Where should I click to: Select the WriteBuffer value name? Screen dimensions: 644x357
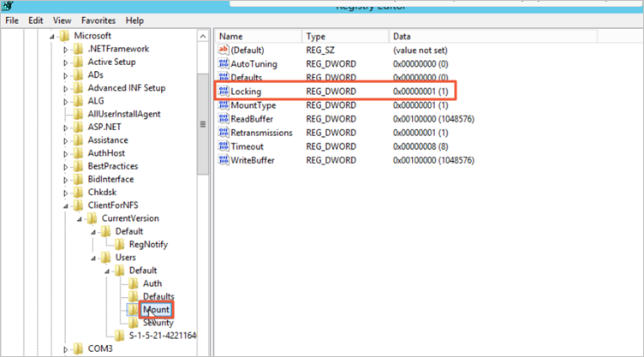(253, 160)
